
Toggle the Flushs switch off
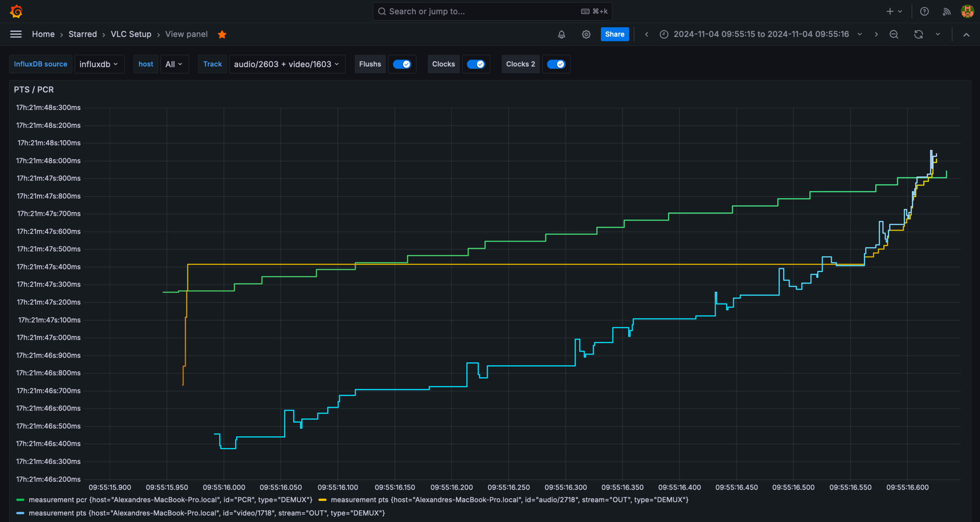point(402,64)
